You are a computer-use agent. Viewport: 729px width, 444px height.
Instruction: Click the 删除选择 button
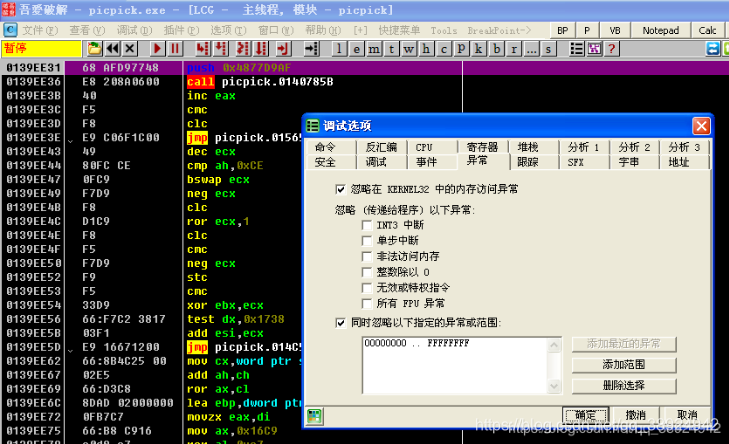pyautogui.click(x=624, y=385)
